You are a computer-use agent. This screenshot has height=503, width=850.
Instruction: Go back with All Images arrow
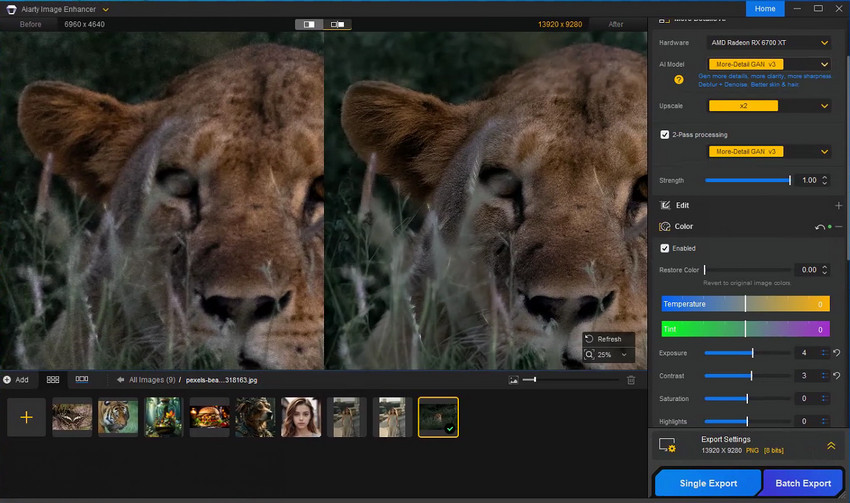point(120,380)
